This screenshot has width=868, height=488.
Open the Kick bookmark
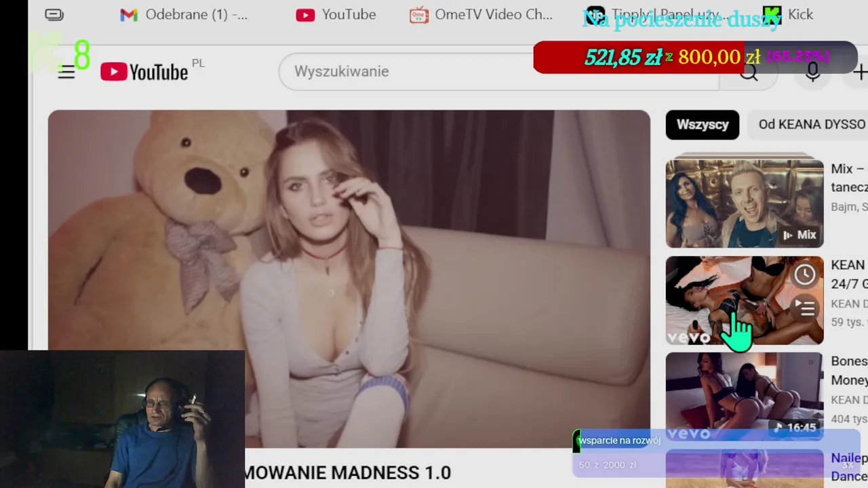(787, 14)
